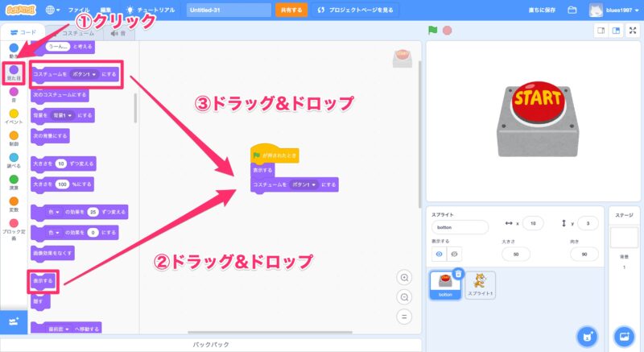
Task: Open the ファイル menu
Action: point(78,10)
